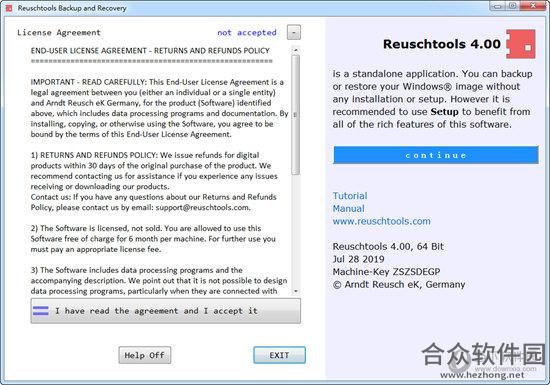Accept the license agreement button
Viewport: 550px width, 385px height.
[x=166, y=311]
